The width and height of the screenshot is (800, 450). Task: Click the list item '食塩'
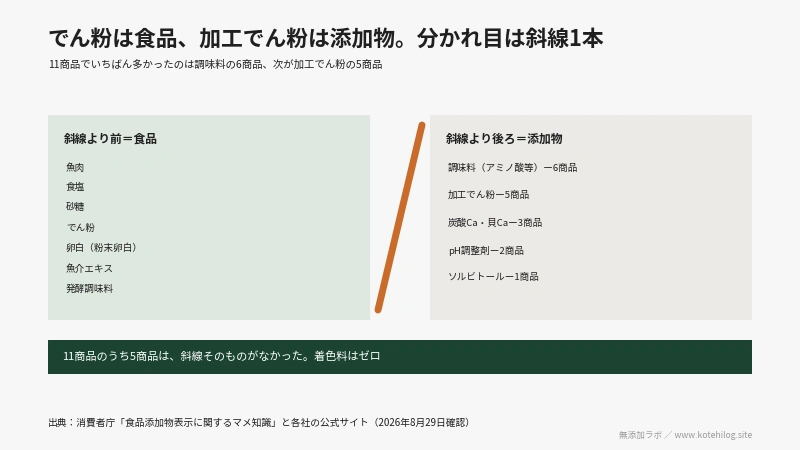click(75, 187)
